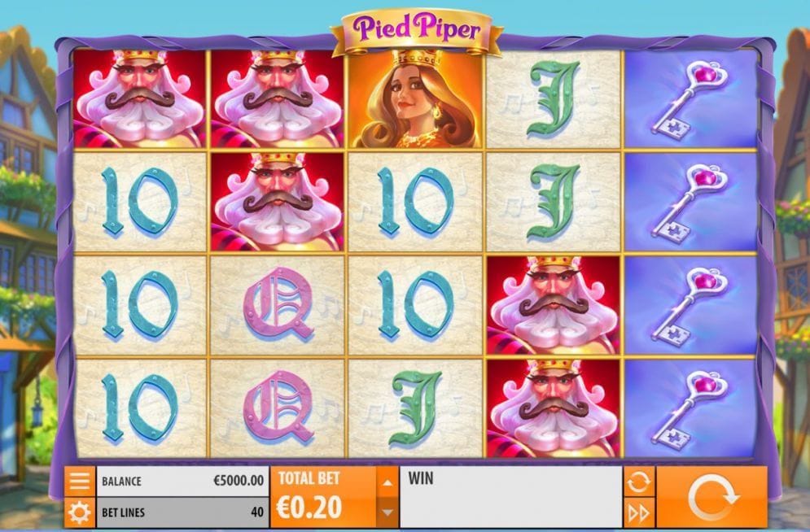Click the 10 symbol in bottom-left cell
Screen dimensions: 810x532
pos(139,408)
